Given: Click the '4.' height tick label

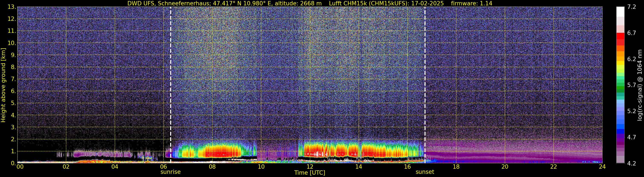Looking at the screenshot, I should (x=13, y=115).
